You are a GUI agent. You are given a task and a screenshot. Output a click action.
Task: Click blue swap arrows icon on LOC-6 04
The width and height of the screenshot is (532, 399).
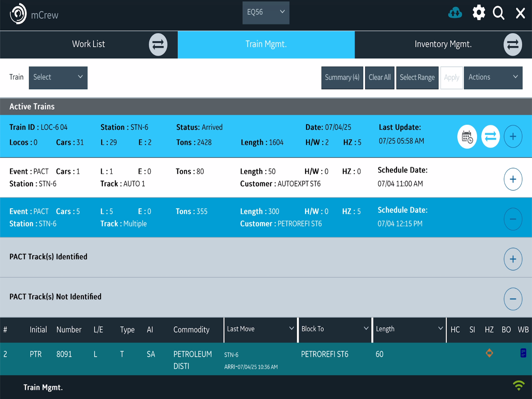[490, 136]
